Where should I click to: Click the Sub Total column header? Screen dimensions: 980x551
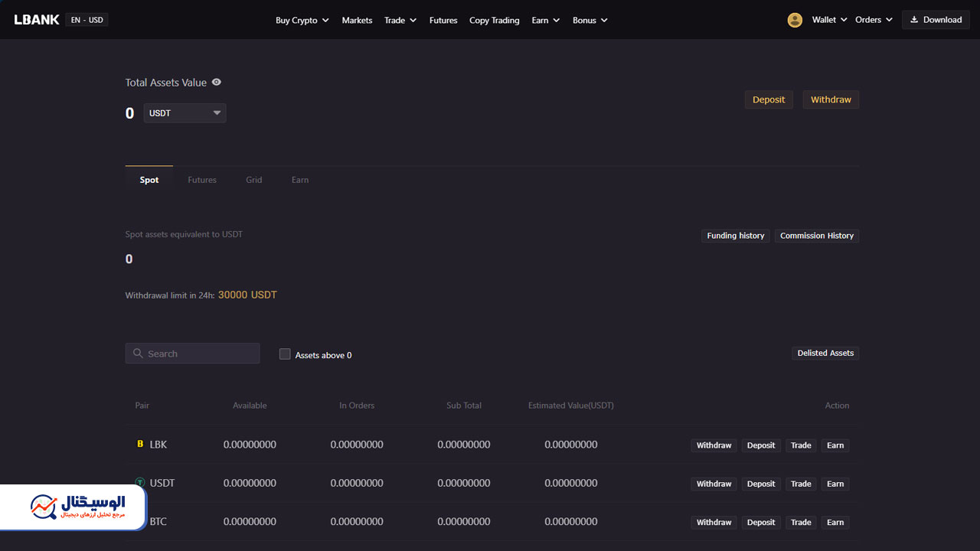click(x=464, y=406)
